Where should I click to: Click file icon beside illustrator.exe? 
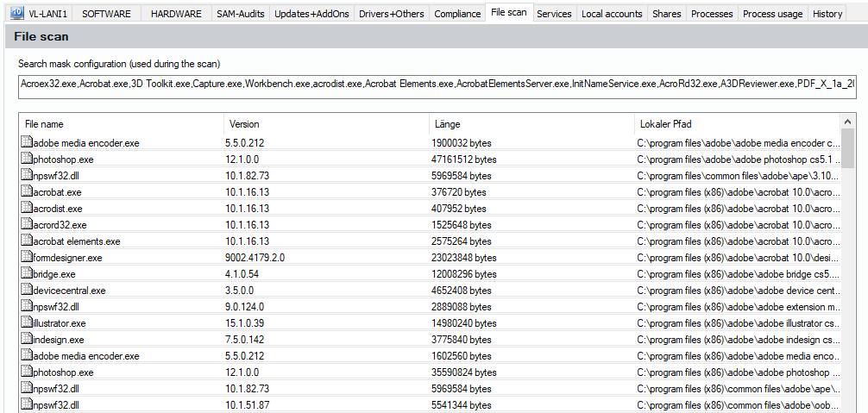pyautogui.click(x=26, y=322)
